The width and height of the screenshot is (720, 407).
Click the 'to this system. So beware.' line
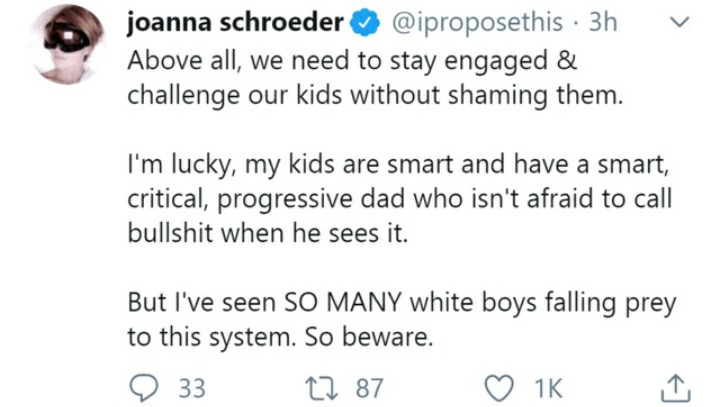(280, 338)
